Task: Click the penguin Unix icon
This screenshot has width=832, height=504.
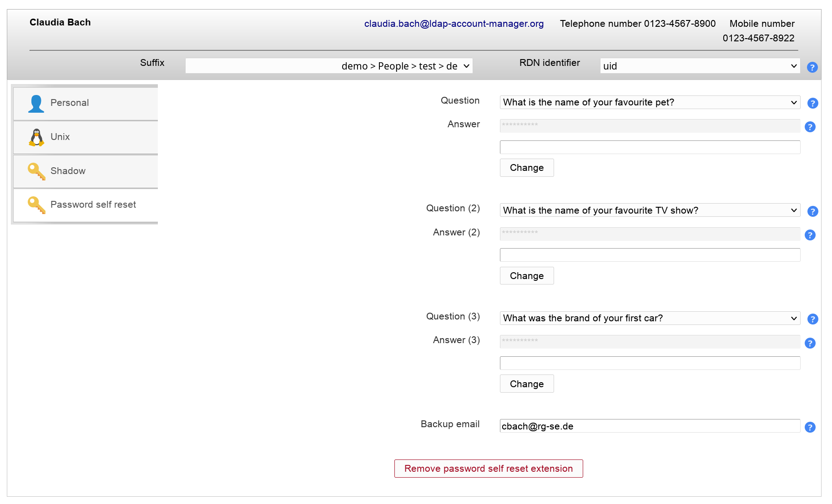Action: pyautogui.click(x=36, y=137)
